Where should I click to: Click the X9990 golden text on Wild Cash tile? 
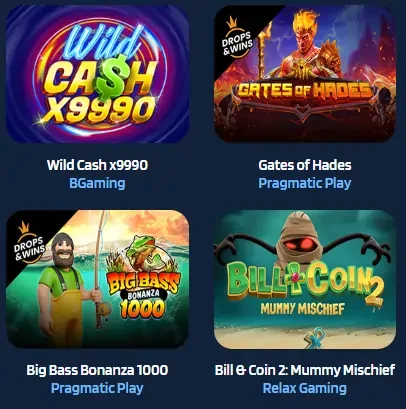click(x=99, y=110)
